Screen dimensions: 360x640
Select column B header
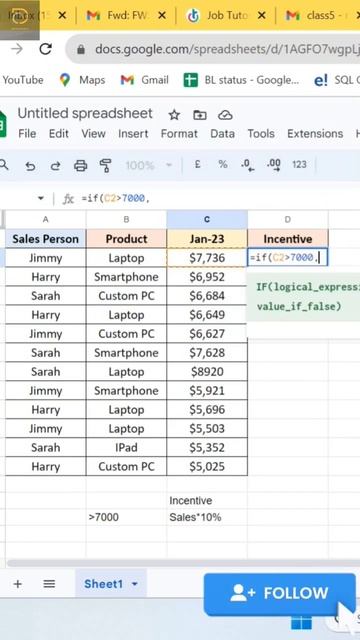point(126,220)
